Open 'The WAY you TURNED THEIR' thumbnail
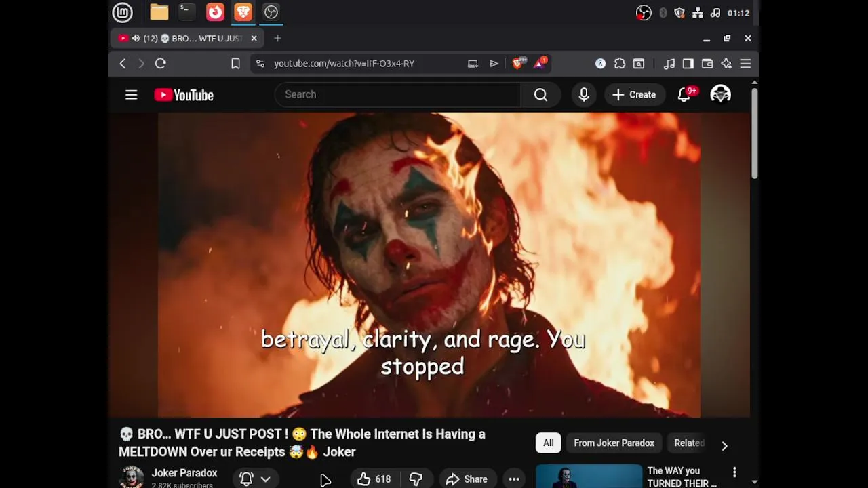Viewport: 868px width, 488px height. tap(589, 476)
